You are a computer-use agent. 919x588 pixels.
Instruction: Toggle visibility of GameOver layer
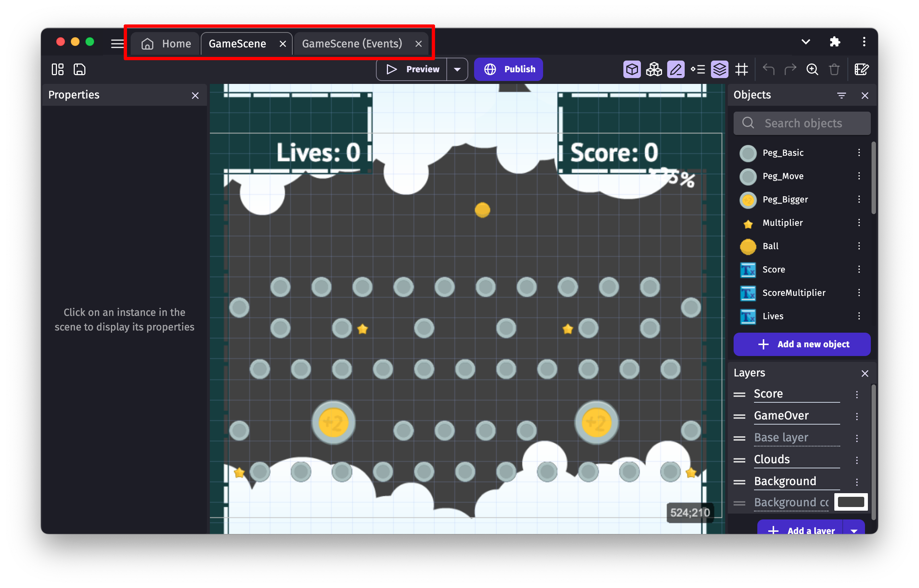coord(742,415)
